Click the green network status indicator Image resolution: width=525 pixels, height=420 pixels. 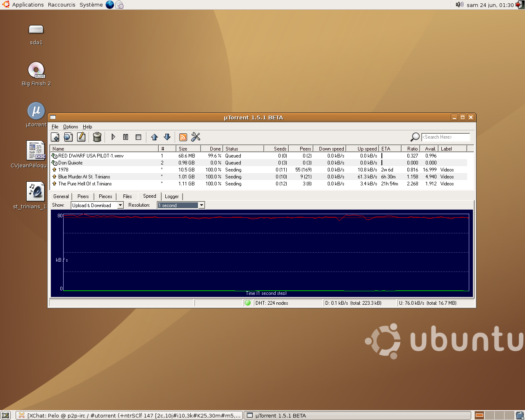(x=248, y=303)
